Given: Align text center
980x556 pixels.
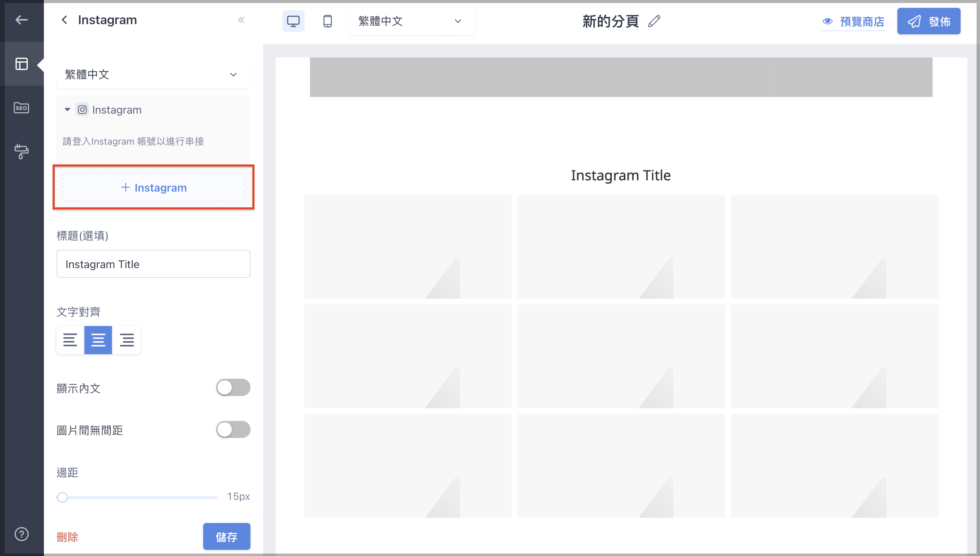Looking at the screenshot, I should click(98, 340).
